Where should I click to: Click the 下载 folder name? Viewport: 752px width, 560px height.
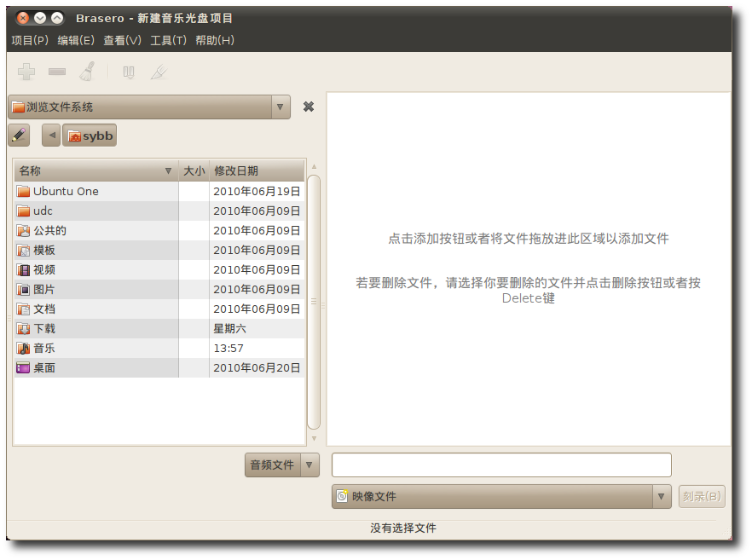coord(44,329)
